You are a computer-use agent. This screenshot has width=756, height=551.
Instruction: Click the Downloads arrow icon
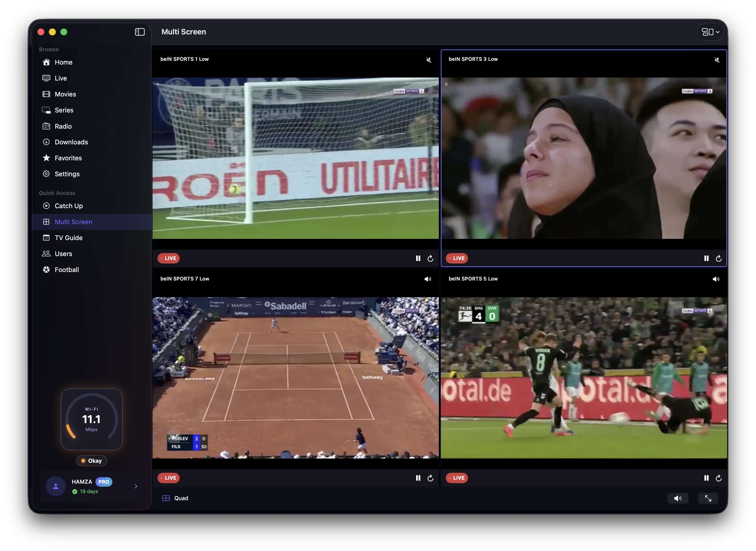46,142
